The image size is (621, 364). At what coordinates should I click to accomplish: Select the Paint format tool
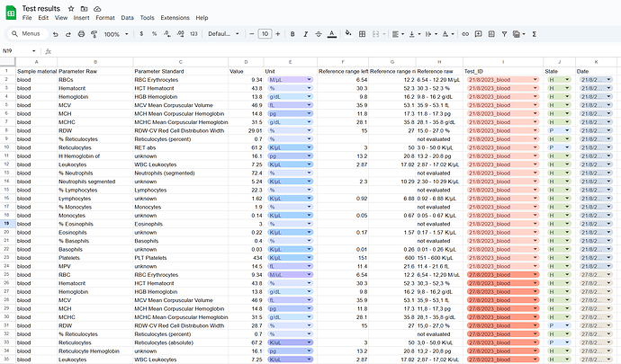click(94, 34)
